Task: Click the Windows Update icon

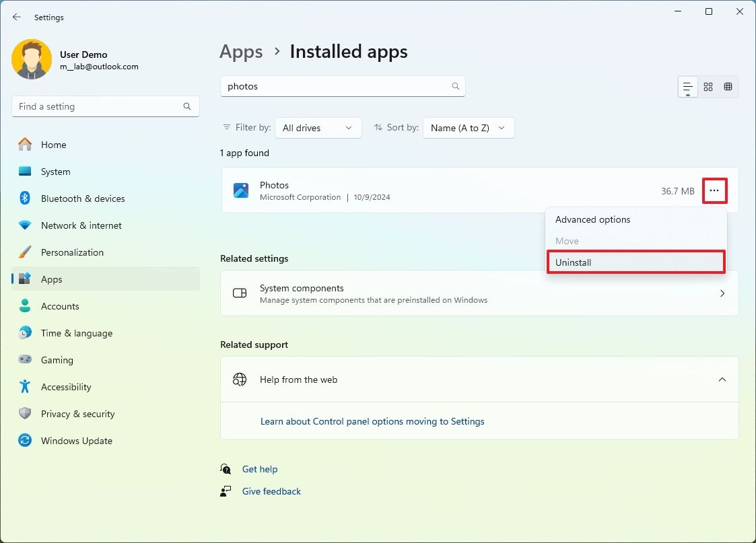Action: (24, 441)
